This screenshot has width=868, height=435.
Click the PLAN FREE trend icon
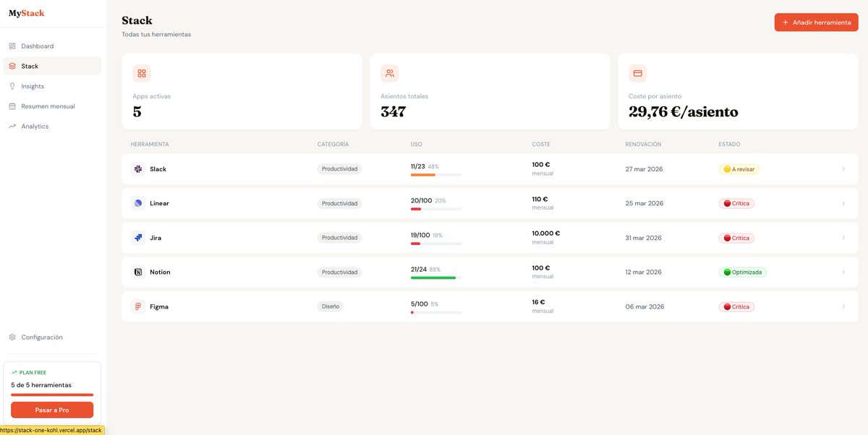click(x=14, y=373)
